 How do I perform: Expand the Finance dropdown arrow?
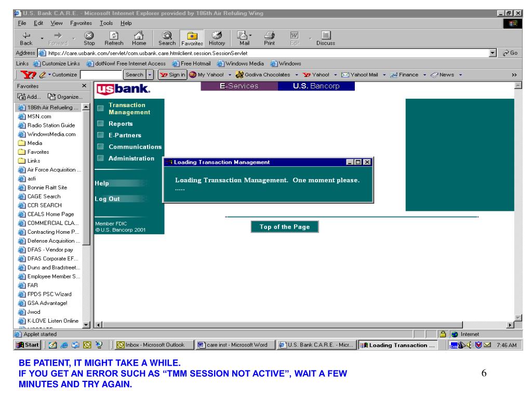pos(424,75)
